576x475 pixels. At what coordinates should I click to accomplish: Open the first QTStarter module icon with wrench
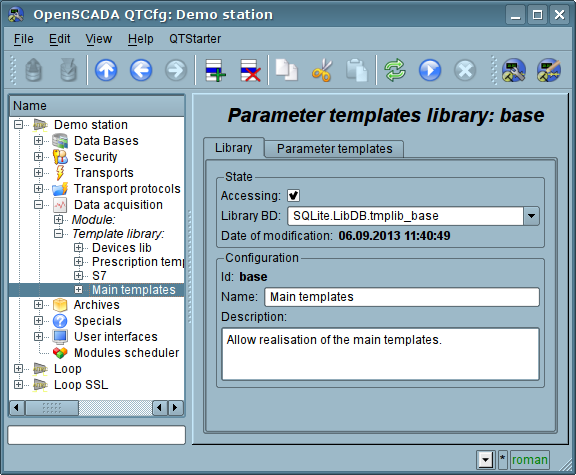pyautogui.click(x=514, y=70)
